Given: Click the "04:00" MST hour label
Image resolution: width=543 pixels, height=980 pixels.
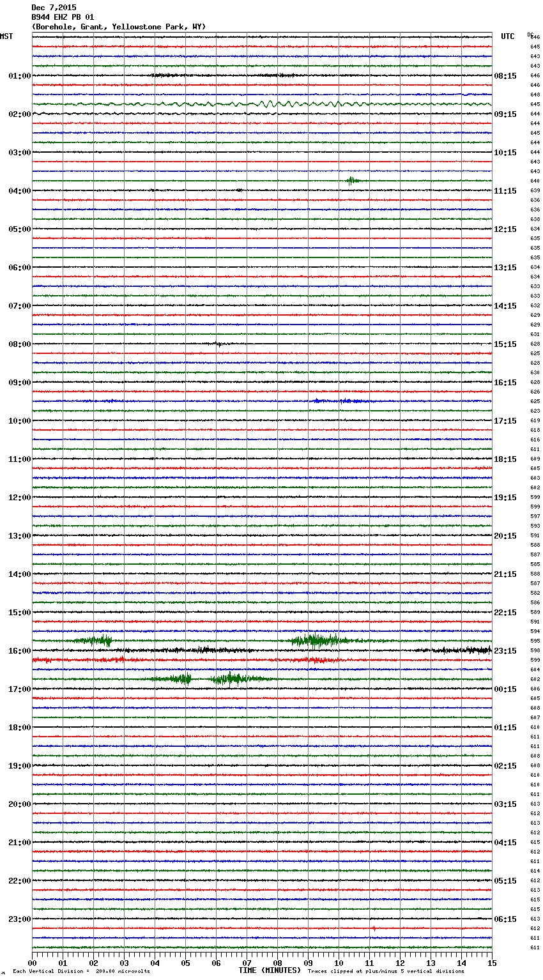Looking at the screenshot, I should coord(19,191).
